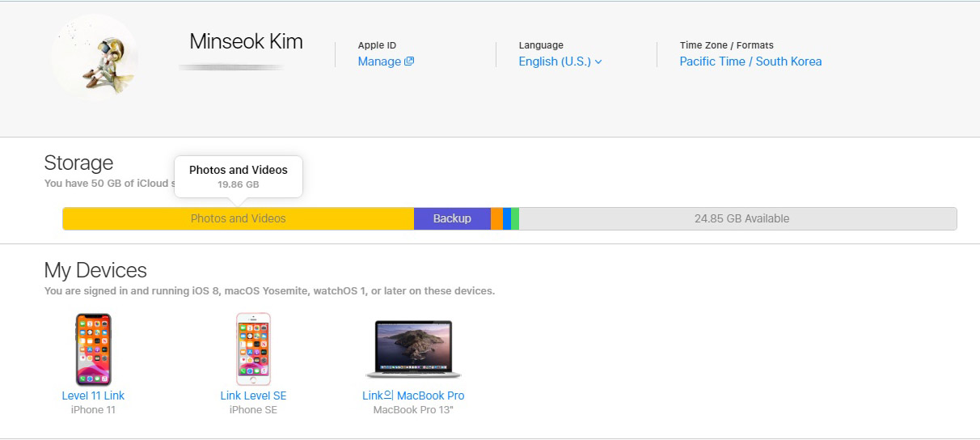Open the Link의 MacBook Pro device link
Screen dimensions: 980x440
click(413, 396)
